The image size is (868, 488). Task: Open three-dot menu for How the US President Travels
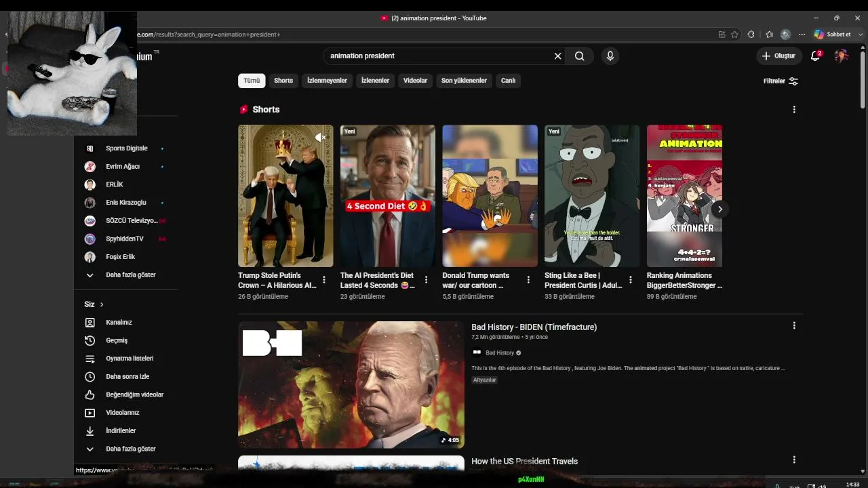794,460
